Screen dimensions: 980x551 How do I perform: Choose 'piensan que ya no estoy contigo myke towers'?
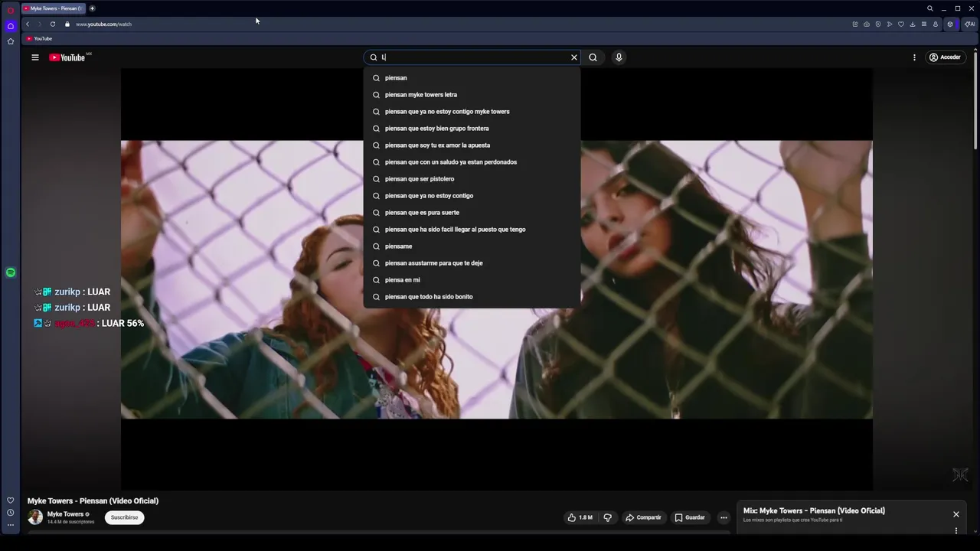coord(472,112)
